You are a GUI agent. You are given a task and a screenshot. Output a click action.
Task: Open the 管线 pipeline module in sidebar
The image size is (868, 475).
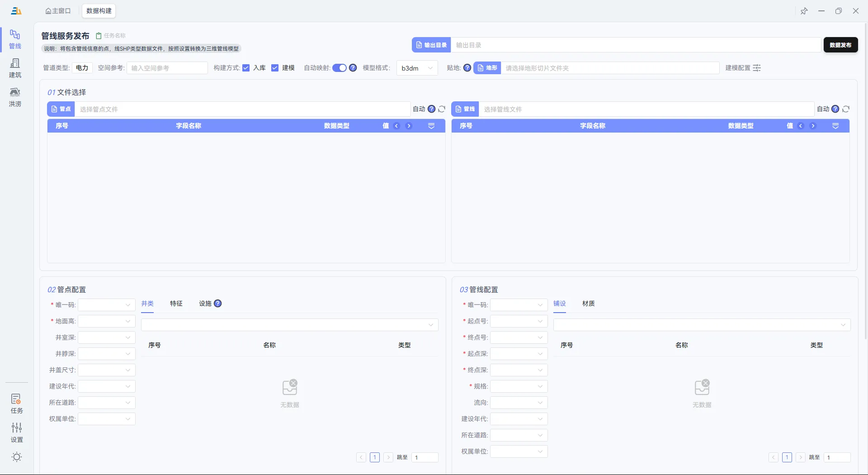coord(15,39)
